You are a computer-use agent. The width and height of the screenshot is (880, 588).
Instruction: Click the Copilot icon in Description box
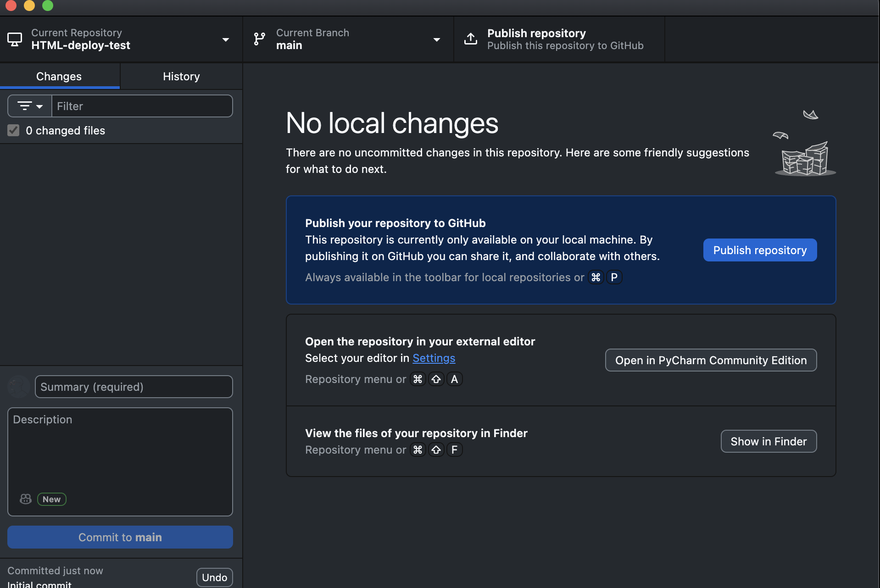click(26, 499)
